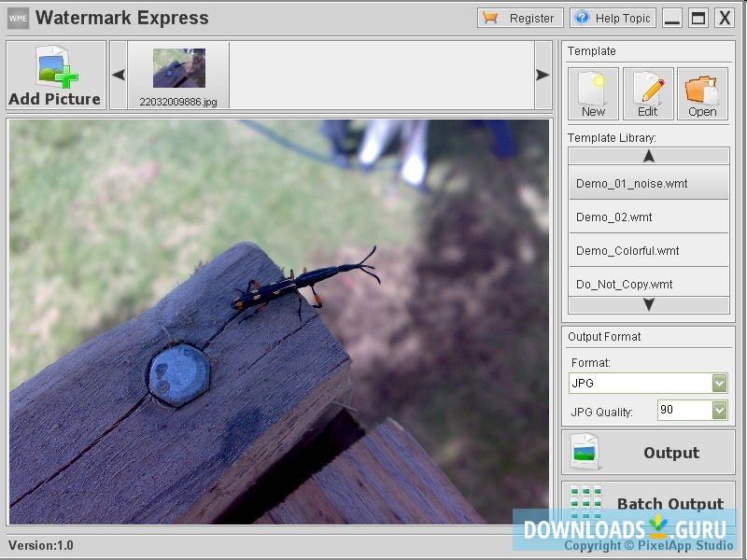This screenshot has width=747, height=560.
Task: Click the Help Topic question mark icon
Action: (x=584, y=17)
